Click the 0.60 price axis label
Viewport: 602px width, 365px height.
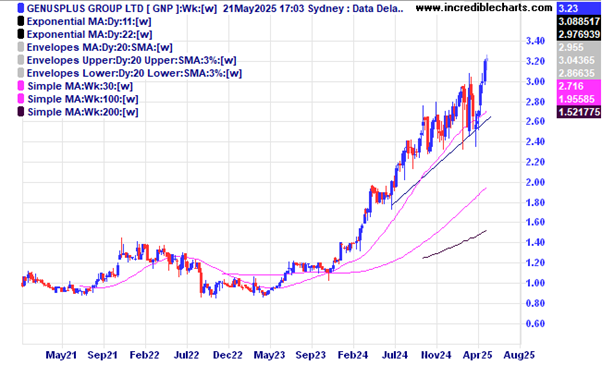535,324
